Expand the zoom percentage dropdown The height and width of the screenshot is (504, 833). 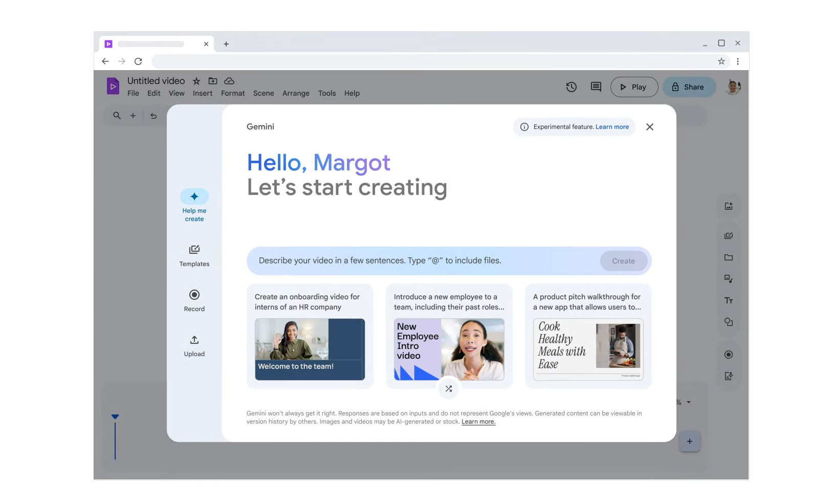coord(689,402)
